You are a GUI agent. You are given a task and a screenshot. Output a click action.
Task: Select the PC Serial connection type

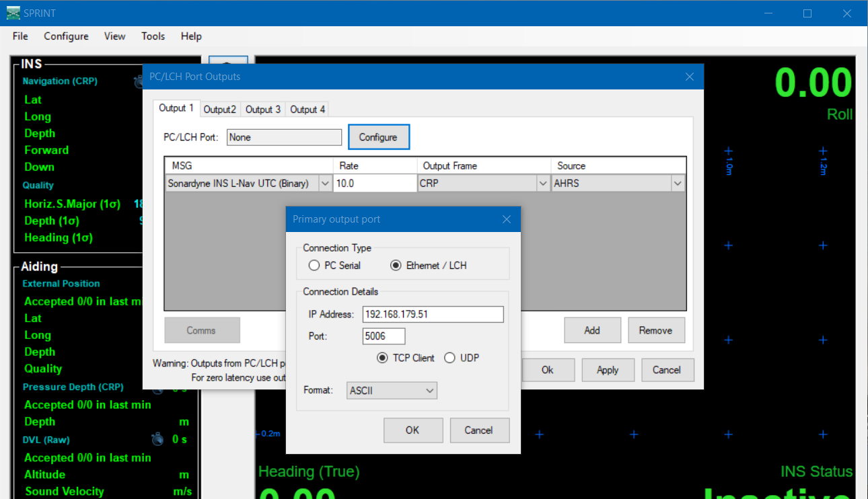coord(314,266)
